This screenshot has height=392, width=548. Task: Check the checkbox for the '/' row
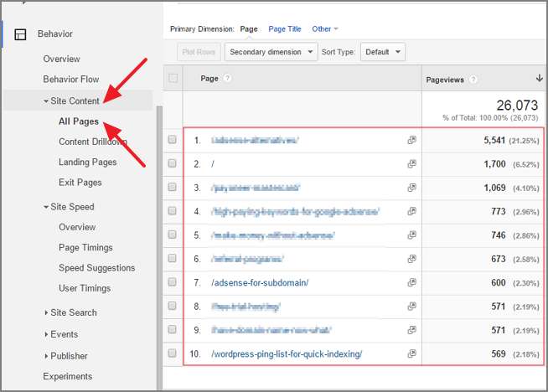pyautogui.click(x=172, y=163)
